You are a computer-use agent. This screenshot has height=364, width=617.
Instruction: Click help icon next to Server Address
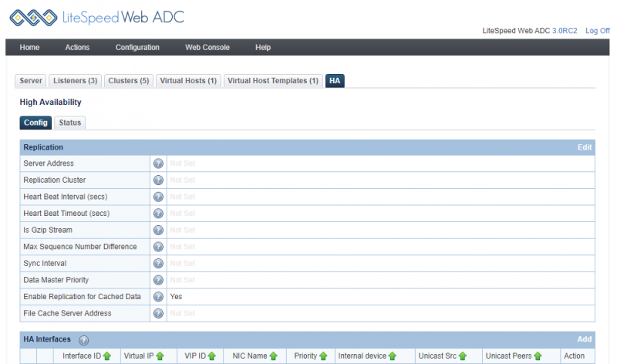(159, 163)
